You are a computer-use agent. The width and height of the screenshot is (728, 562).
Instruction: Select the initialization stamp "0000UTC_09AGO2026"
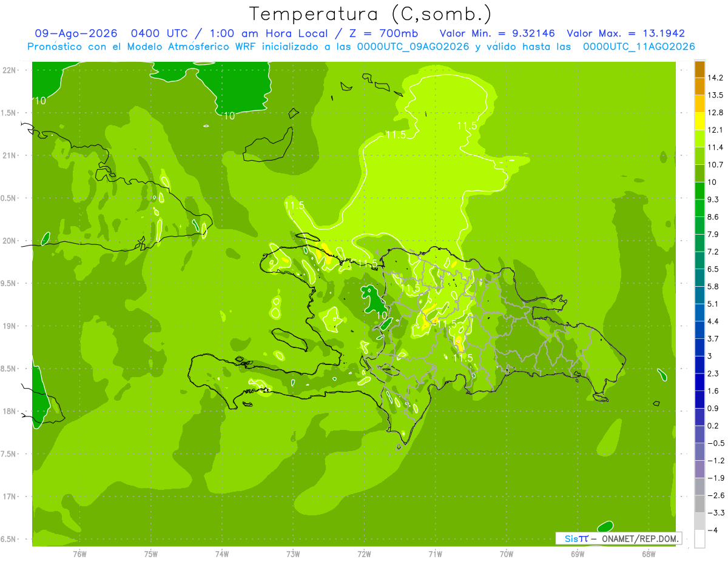[x=413, y=47]
